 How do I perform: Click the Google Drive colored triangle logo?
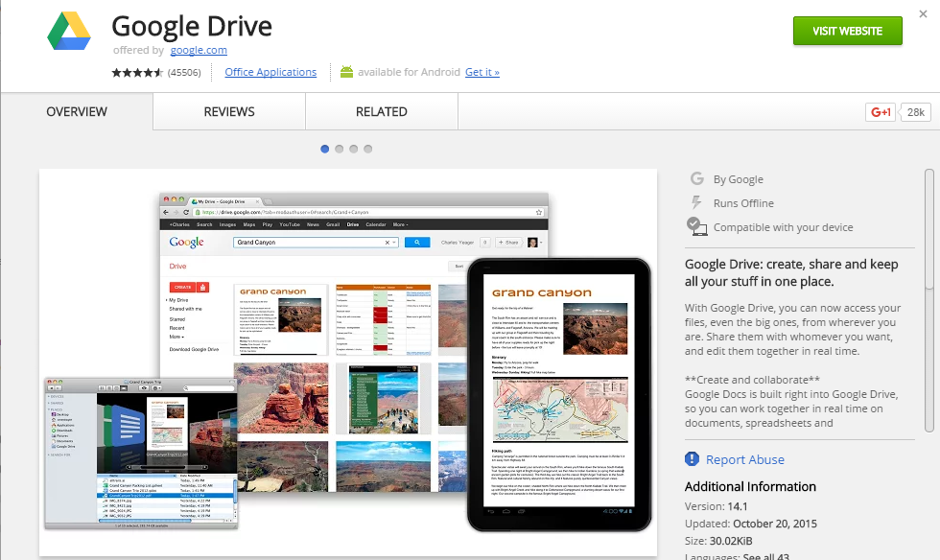(x=68, y=30)
